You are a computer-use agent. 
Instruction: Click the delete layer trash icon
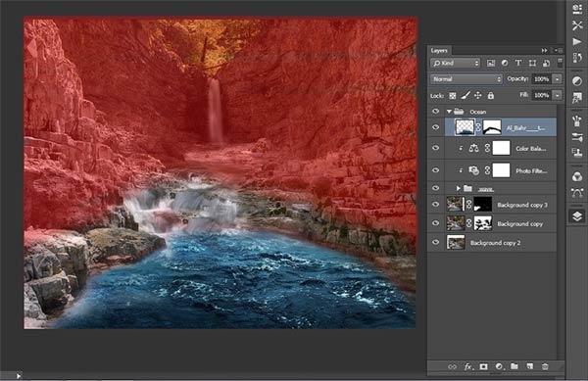pos(545,366)
